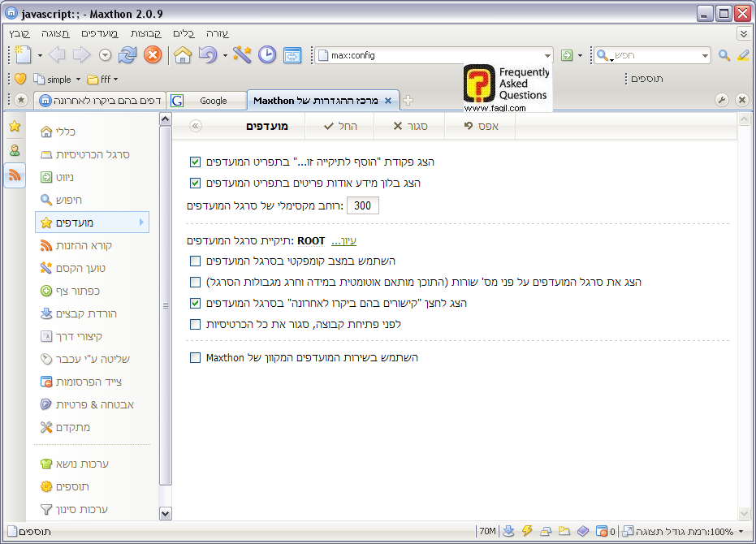Screen dimensions: 756x544
Task: Click the RSS feed sidebar icon
Action: click(15, 175)
